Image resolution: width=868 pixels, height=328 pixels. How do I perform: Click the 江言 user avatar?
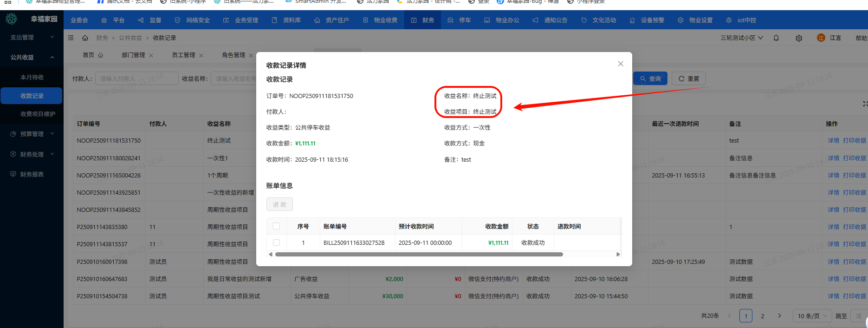pos(821,38)
